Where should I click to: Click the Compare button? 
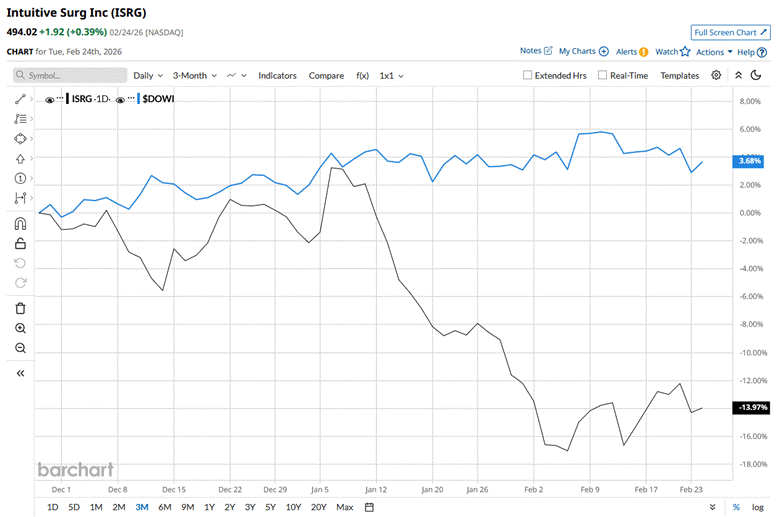coord(326,76)
